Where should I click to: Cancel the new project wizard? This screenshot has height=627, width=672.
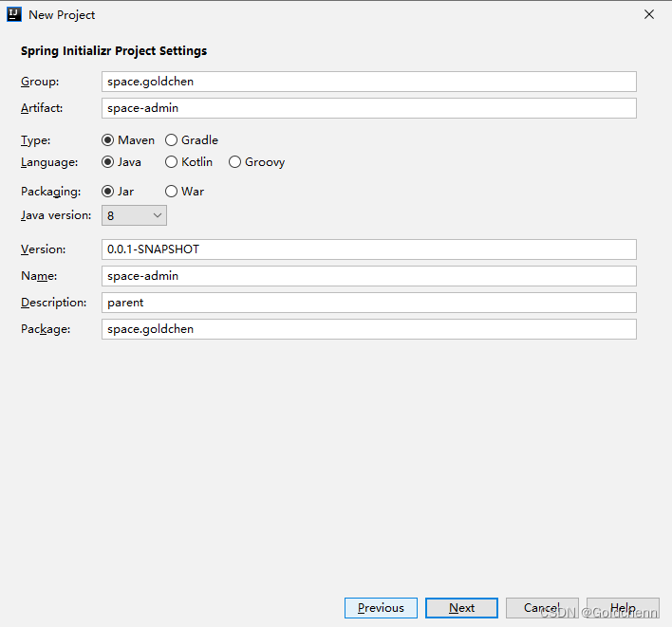pyautogui.click(x=542, y=608)
